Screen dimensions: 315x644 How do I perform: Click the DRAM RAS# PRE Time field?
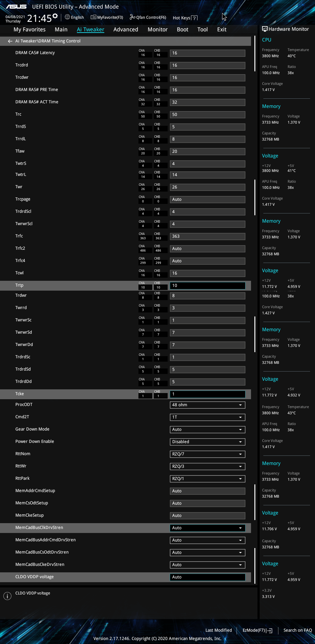pyautogui.click(x=207, y=90)
